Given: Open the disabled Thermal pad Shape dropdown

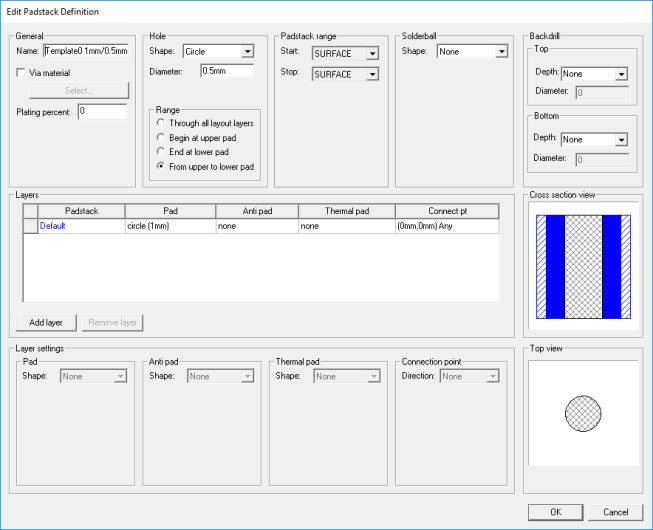Looking at the screenshot, I should click(x=374, y=376).
